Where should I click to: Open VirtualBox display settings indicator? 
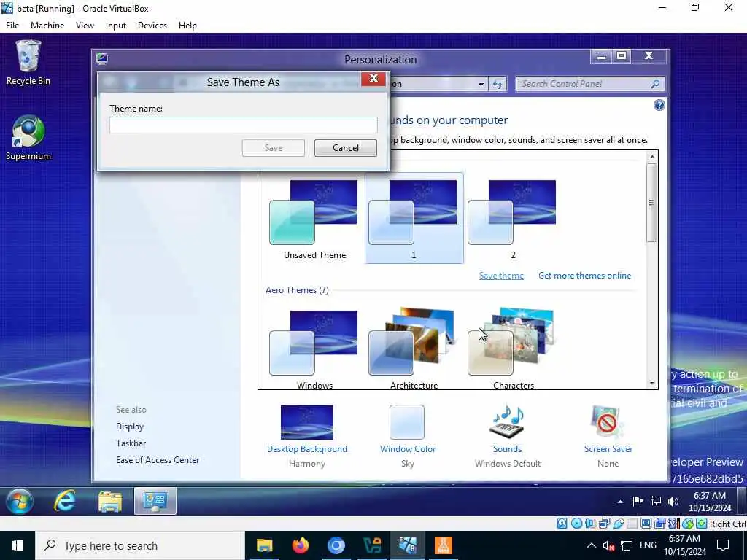646,524
